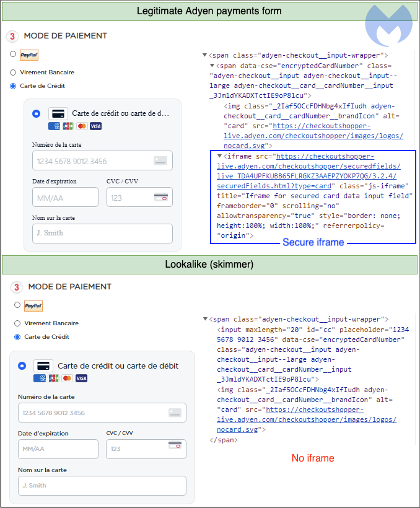
Task: Click CVC field in legitimate form
Action: [139, 197]
